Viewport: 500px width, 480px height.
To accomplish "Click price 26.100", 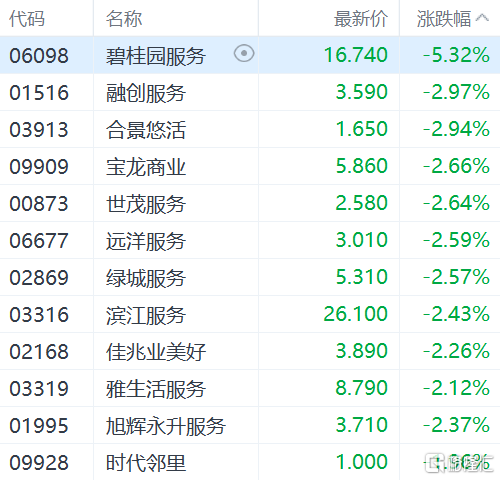I will (356, 314).
